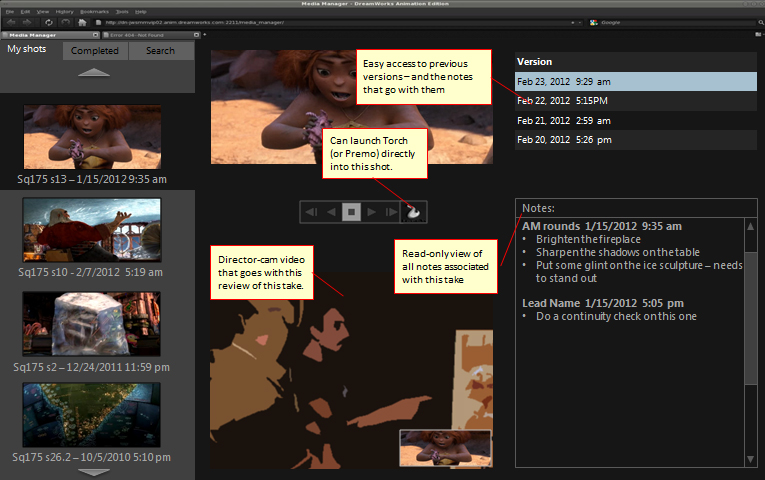Viewport: 765px width, 480px height.
Task: Open the Bookmarks menu
Action: pos(94,12)
